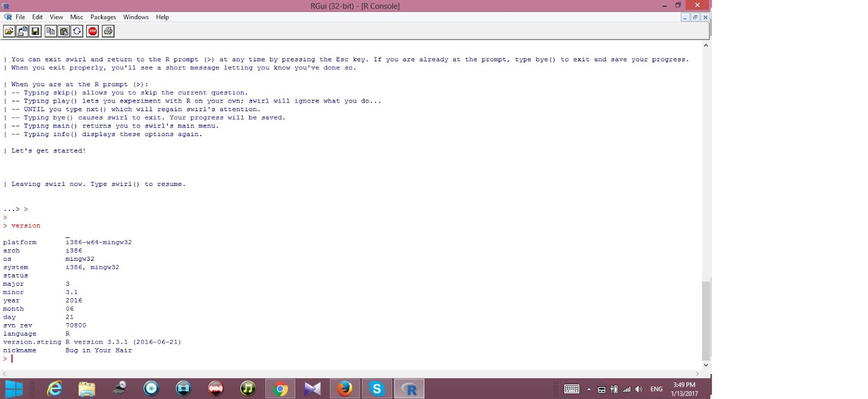The height and width of the screenshot is (399, 868).
Task: Click 'i386-w64-mingw32' platform value
Action: [x=99, y=242]
